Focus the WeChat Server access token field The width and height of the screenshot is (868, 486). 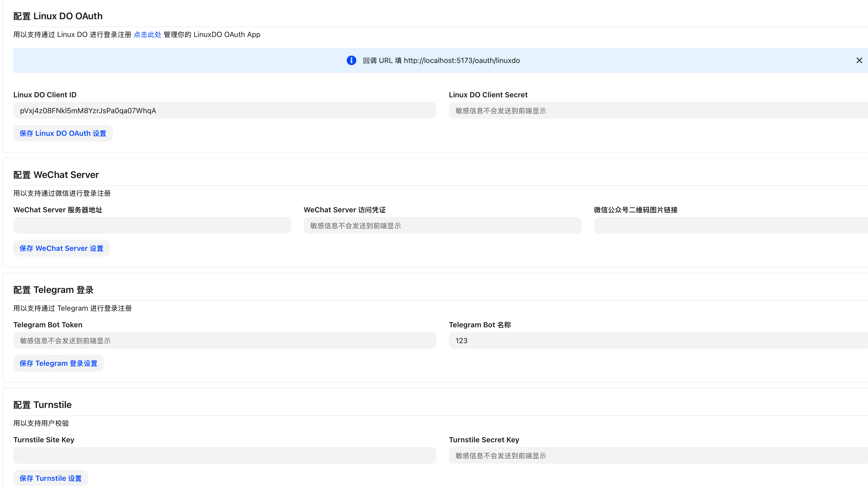[442, 226]
